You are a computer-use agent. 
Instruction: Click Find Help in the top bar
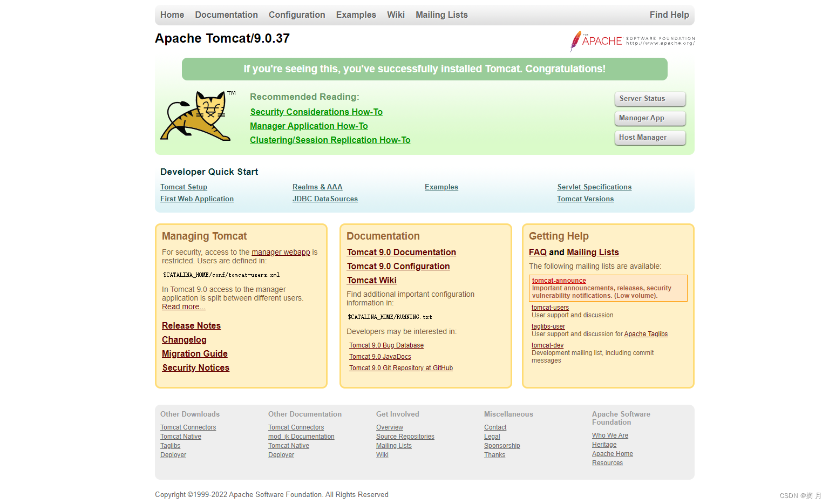pos(669,15)
